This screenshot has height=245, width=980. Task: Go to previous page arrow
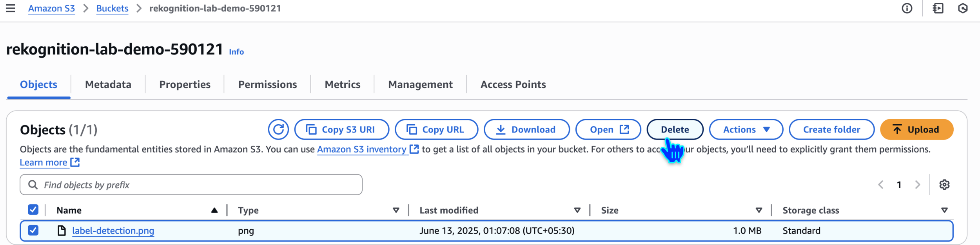pos(881,185)
